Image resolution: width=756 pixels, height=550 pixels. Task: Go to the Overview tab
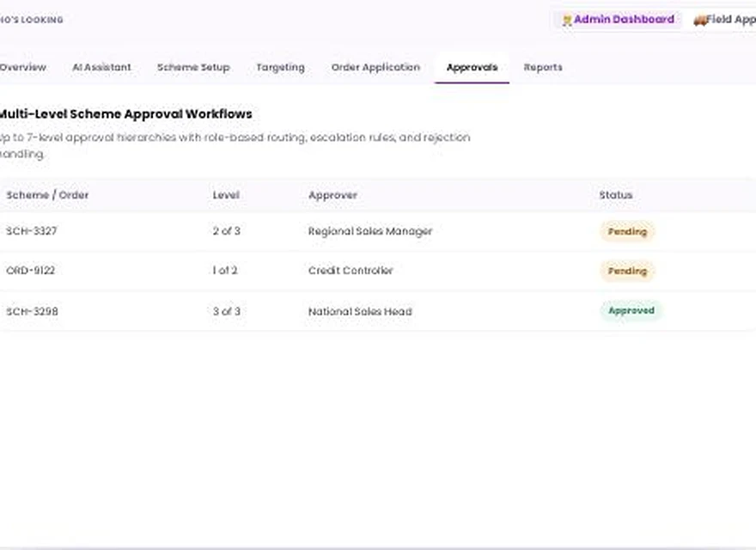[x=22, y=68]
